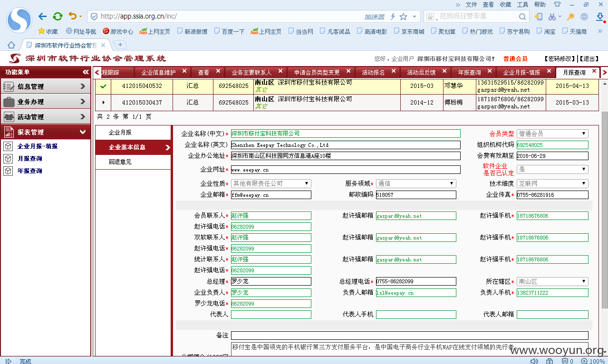The width and height of the screenshot is (608, 364).
Task: Click the arrow selector of row 412015030437
Action: pos(103,102)
